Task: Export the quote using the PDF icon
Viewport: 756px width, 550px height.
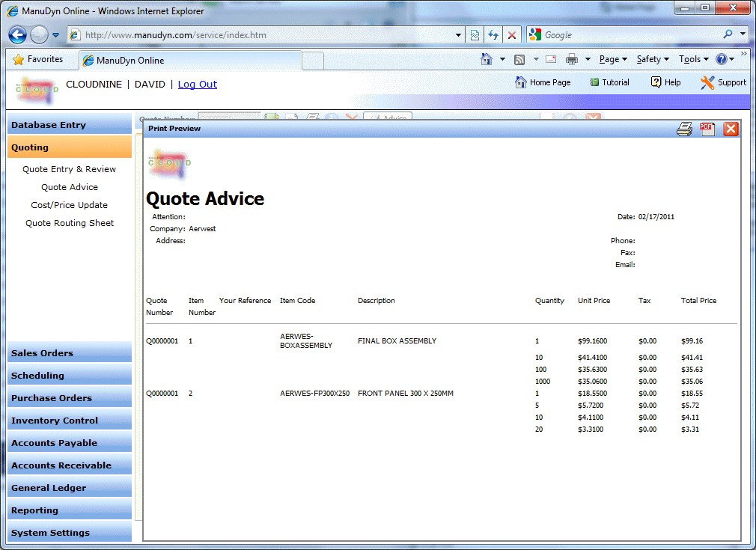Action: click(x=707, y=129)
